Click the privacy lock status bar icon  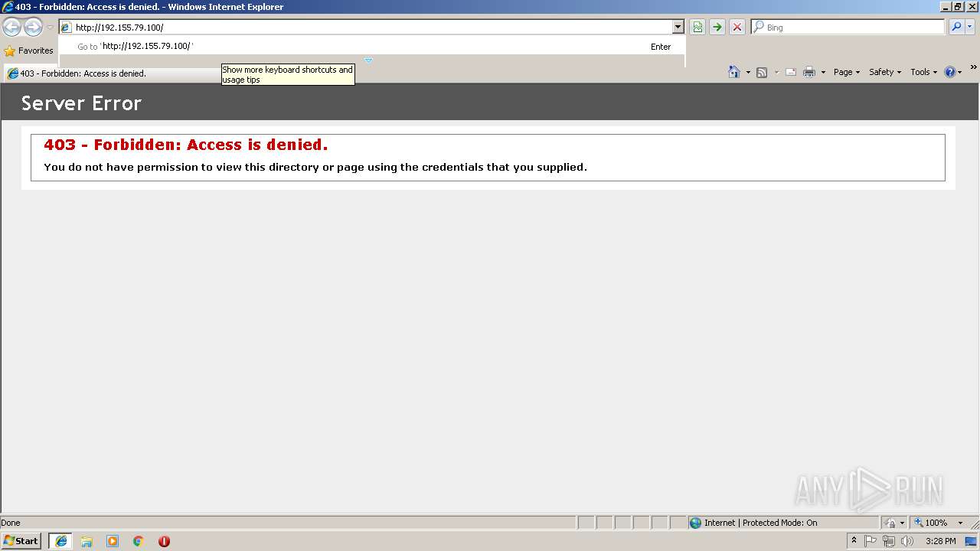tap(890, 523)
